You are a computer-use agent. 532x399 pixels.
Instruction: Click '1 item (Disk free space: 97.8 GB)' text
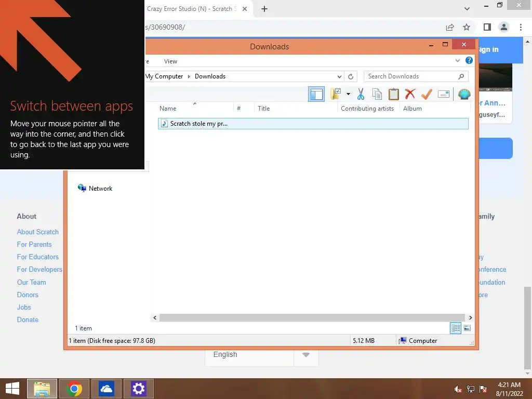click(x=112, y=341)
